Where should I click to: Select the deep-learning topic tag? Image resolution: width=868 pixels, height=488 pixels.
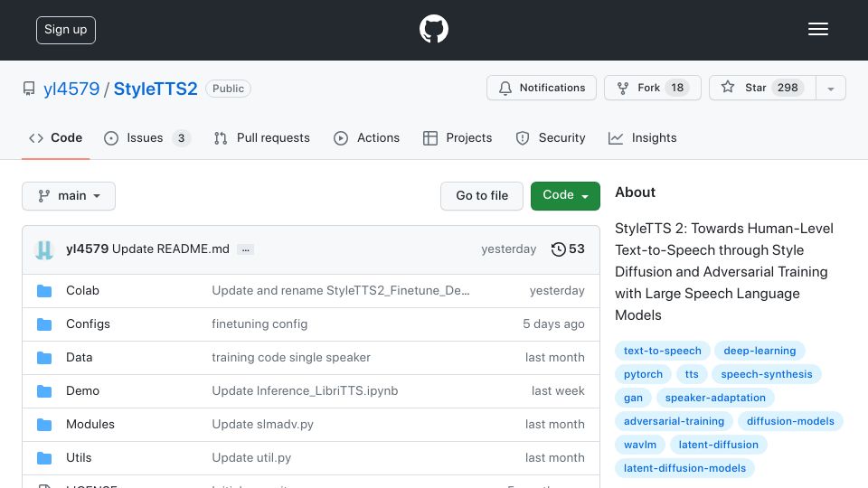tap(759, 351)
